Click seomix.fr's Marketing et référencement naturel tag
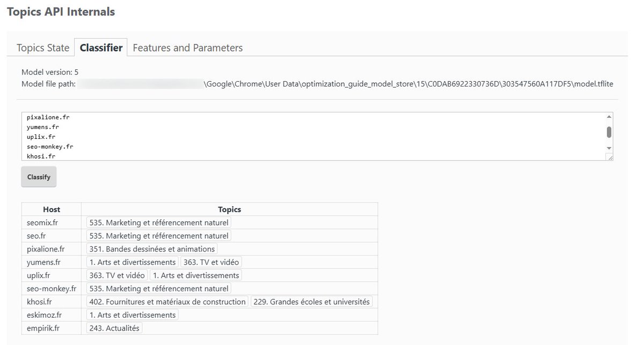This screenshot has width=644, height=345. (x=159, y=222)
